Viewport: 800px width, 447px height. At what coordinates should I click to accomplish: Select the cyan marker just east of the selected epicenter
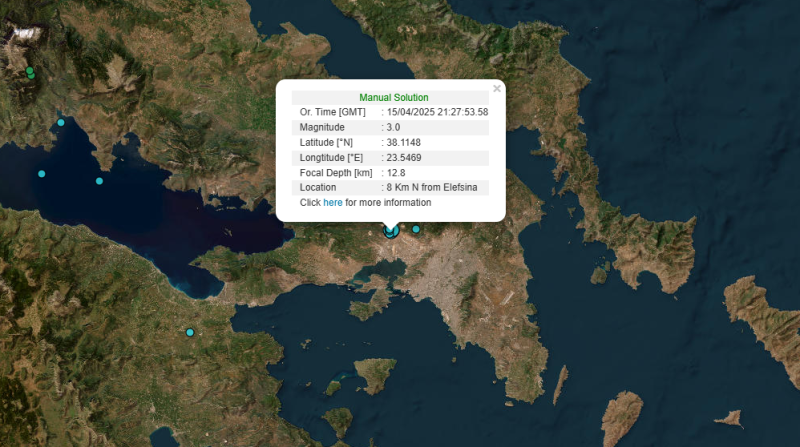416,229
